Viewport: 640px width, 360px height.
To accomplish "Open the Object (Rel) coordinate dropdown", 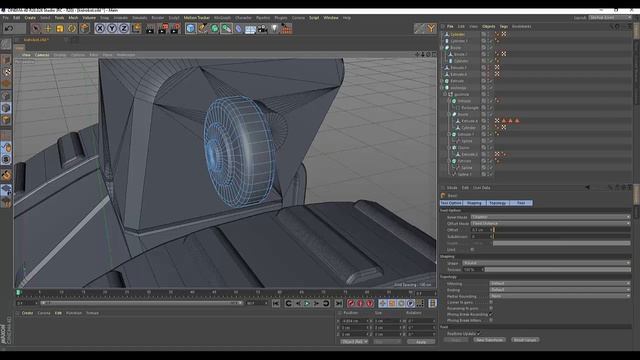I will (x=354, y=342).
